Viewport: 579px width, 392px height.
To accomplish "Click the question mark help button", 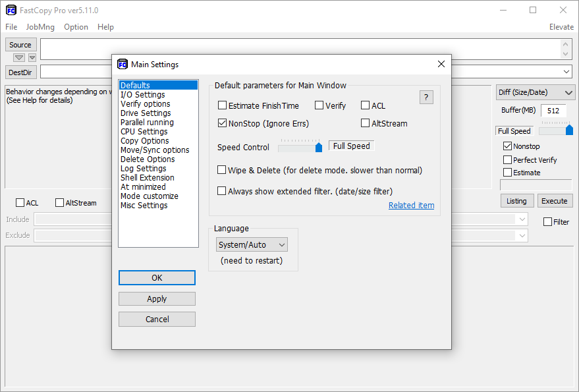I will click(426, 98).
